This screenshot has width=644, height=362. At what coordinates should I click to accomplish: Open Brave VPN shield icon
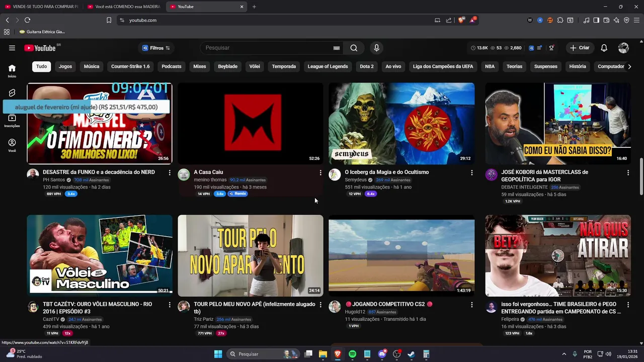tap(626, 20)
